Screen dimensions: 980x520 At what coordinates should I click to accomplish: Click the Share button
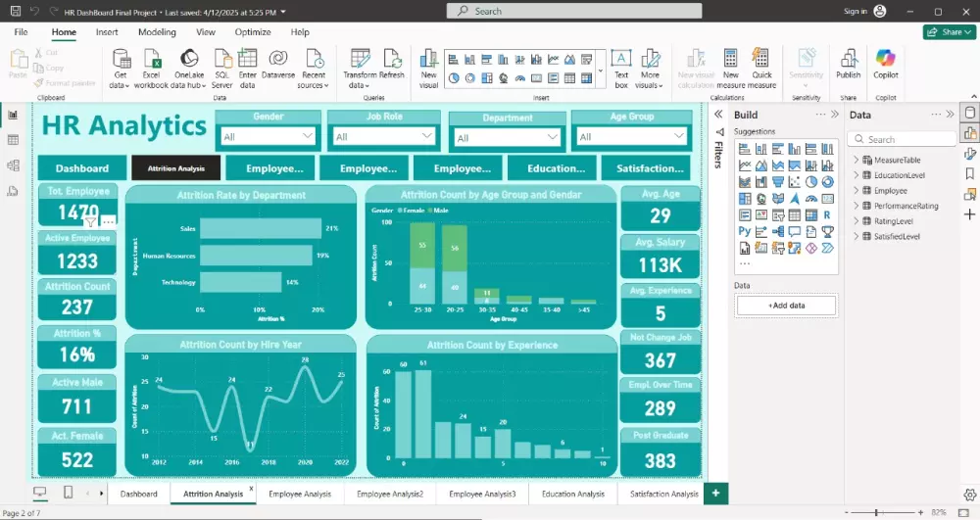[950, 32]
